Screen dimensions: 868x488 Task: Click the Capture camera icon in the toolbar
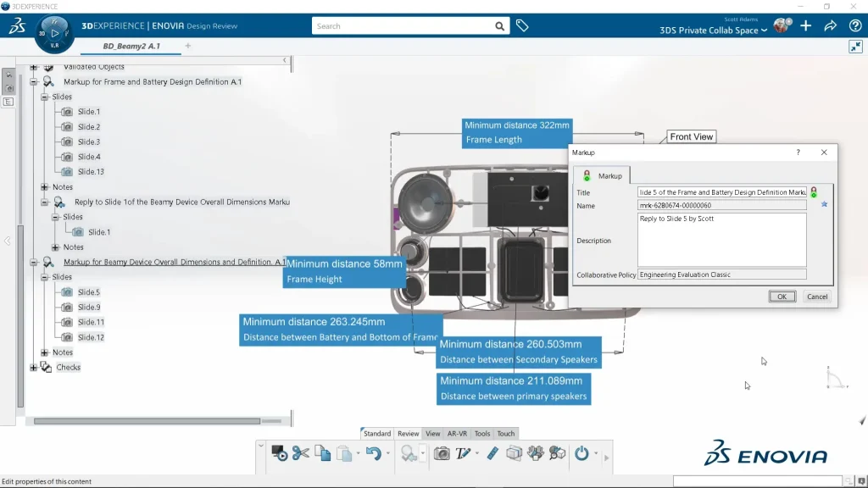pyautogui.click(x=442, y=453)
